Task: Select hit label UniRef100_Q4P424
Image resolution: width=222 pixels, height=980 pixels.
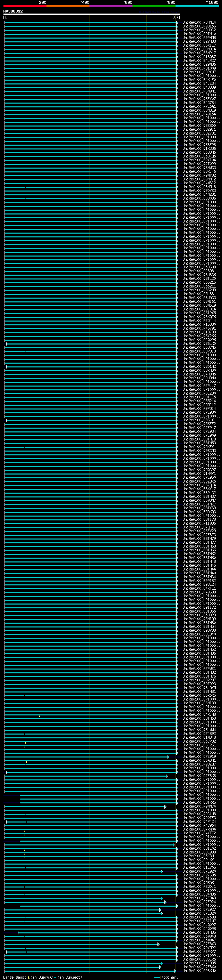Action: pos(199,822)
